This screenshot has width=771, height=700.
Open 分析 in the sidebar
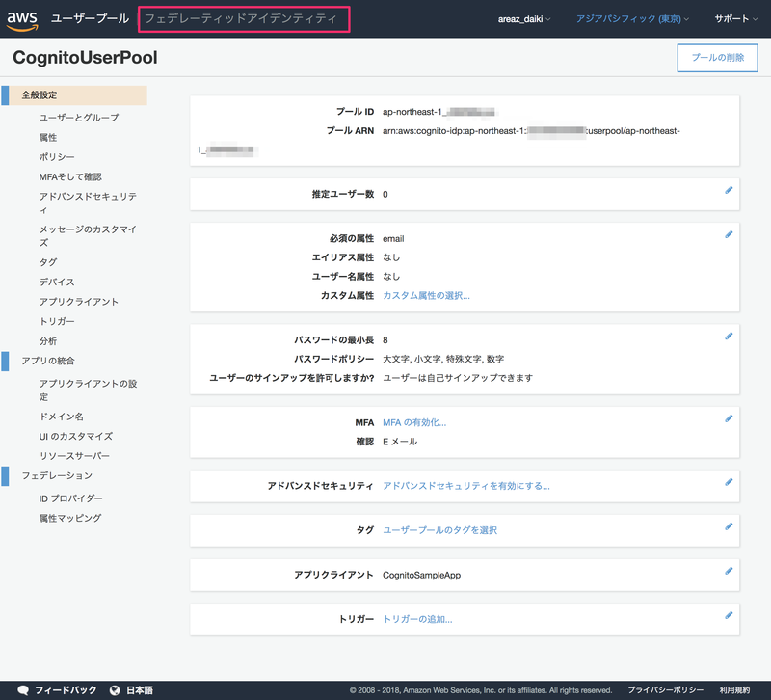pos(48,341)
